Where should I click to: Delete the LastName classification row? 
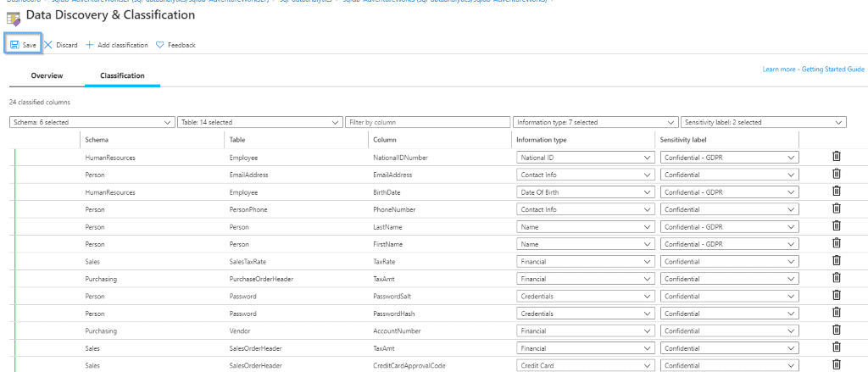[x=837, y=226]
